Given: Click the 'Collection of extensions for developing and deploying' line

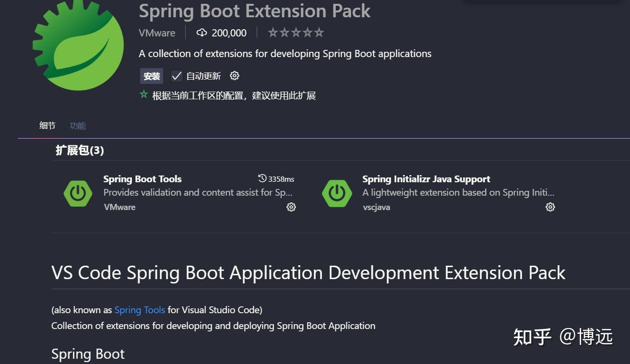Looking at the screenshot, I should [214, 326].
